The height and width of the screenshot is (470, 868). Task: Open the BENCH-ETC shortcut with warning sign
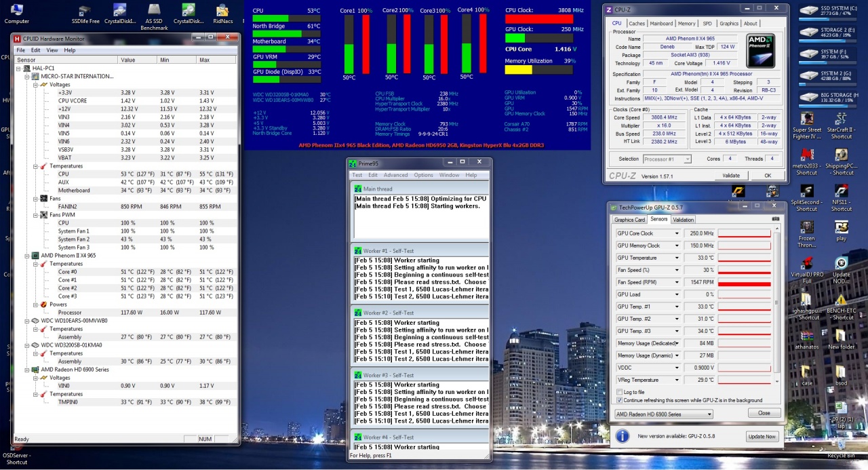tap(842, 307)
